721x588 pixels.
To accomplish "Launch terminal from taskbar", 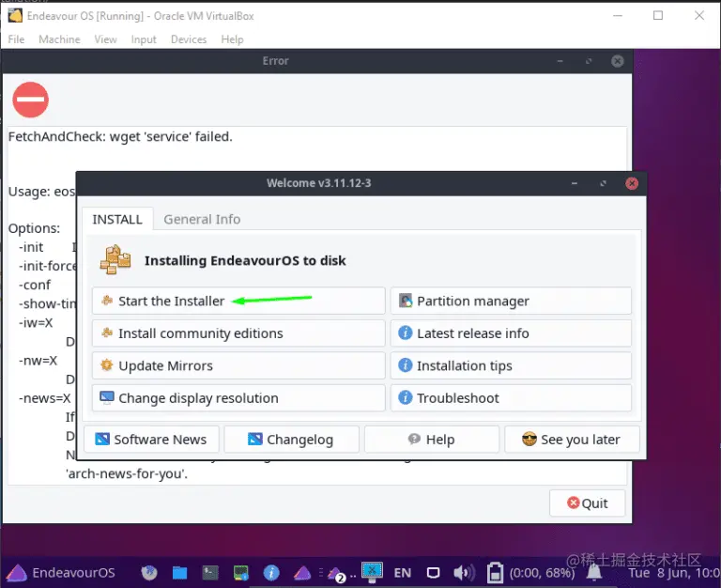I will click(x=210, y=573).
